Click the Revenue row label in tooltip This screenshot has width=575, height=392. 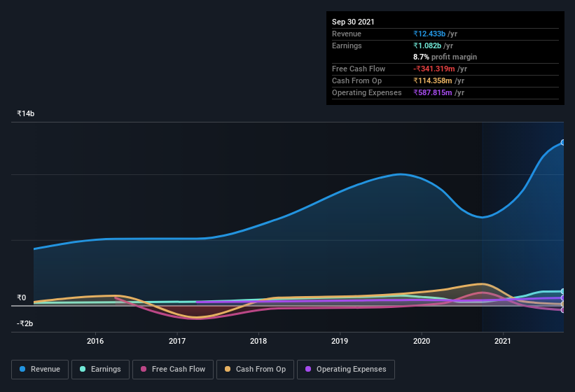(347, 34)
